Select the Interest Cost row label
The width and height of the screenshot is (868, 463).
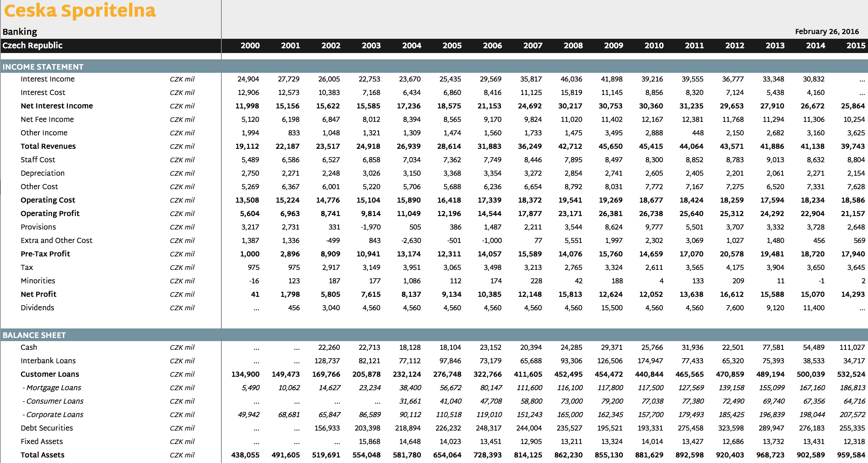[43, 93]
